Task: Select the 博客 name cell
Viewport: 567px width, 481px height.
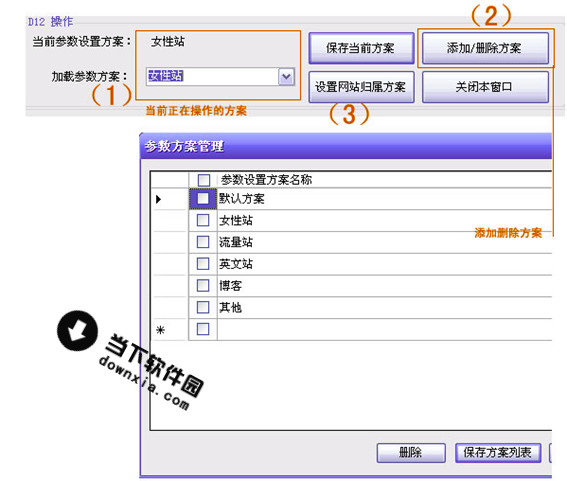Action: coord(384,286)
